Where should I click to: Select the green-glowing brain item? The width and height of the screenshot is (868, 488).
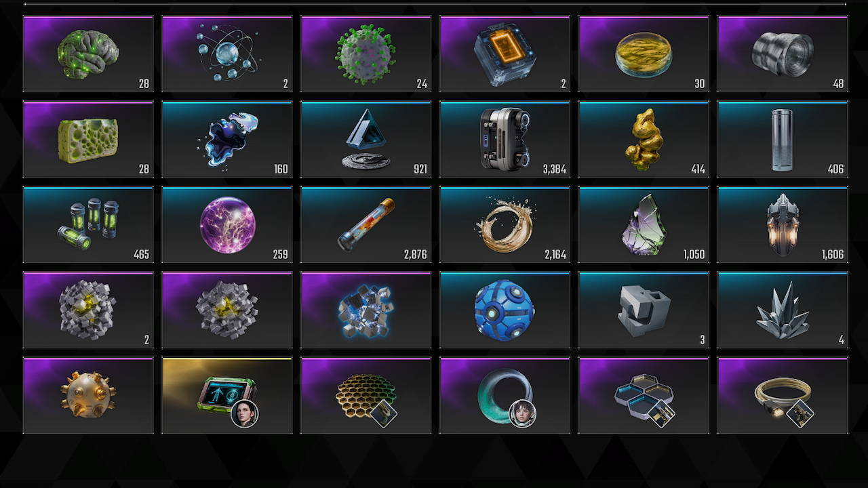88,54
